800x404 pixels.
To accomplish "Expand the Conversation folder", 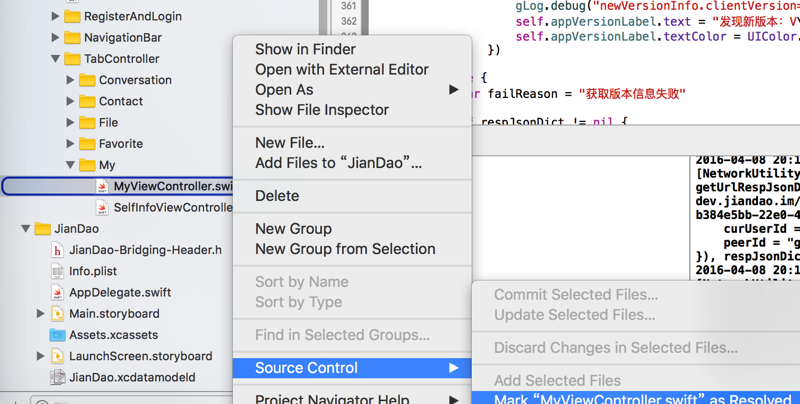I will coord(71,80).
